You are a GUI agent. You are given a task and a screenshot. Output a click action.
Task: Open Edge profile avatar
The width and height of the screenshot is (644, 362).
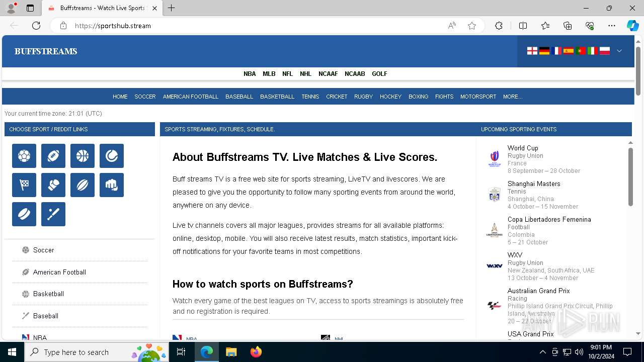click(11, 8)
